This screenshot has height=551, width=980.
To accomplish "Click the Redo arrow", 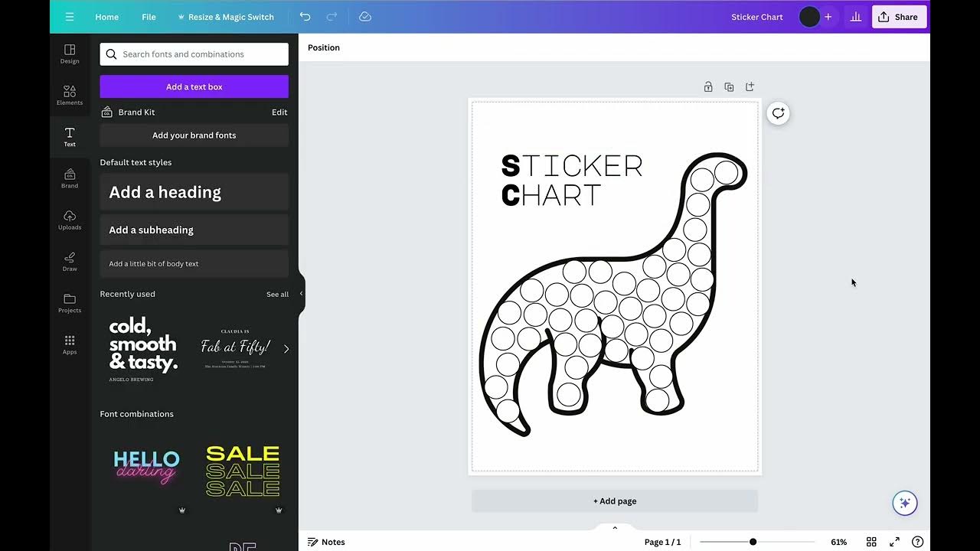I will [x=332, y=17].
